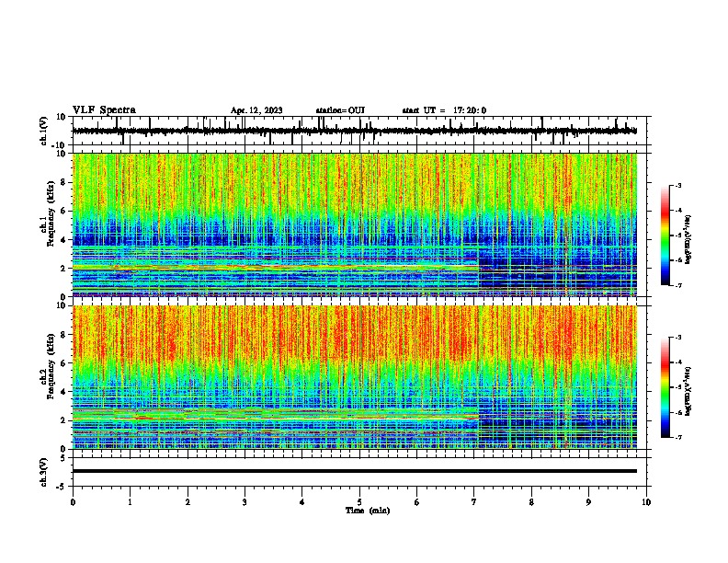This screenshot has width=728, height=563.
Task: Click the time axis tick label "5"
Action: coord(359,502)
